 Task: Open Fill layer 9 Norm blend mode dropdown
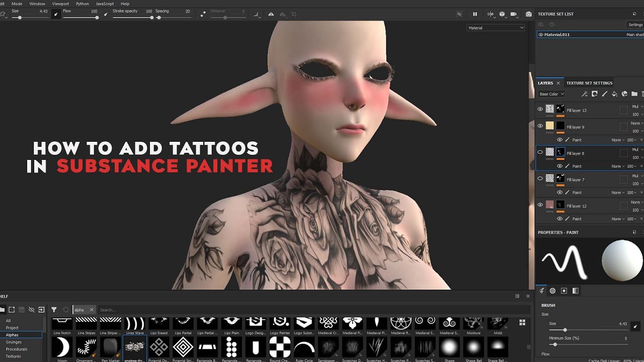coord(636,123)
